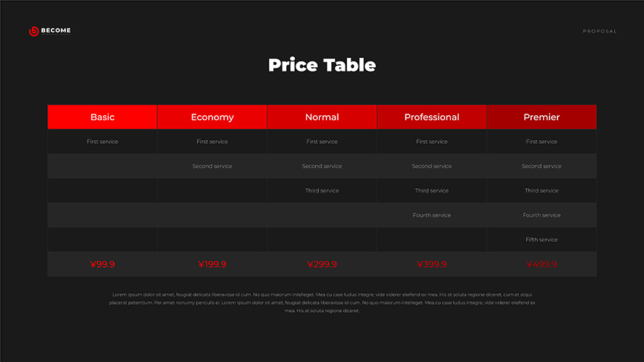Choose the Professional plan header
The image size is (644, 362).
click(431, 117)
